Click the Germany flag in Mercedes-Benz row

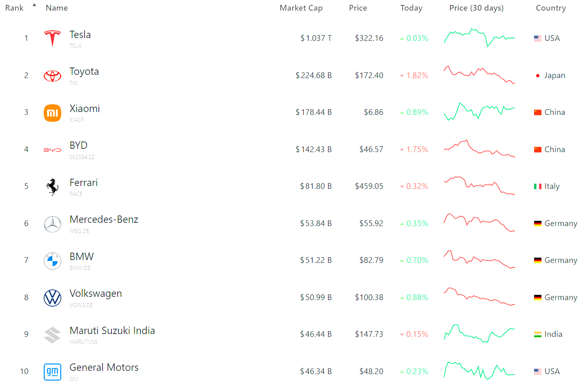(538, 224)
